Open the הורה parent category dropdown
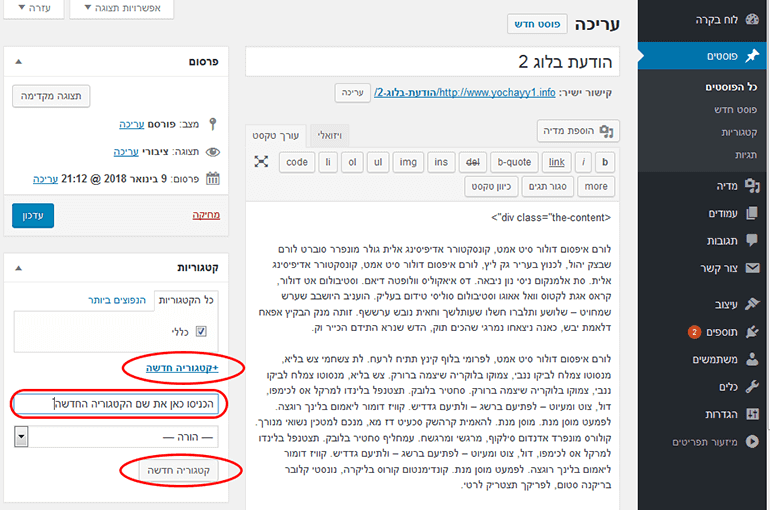The image size is (770, 510). tap(116, 437)
